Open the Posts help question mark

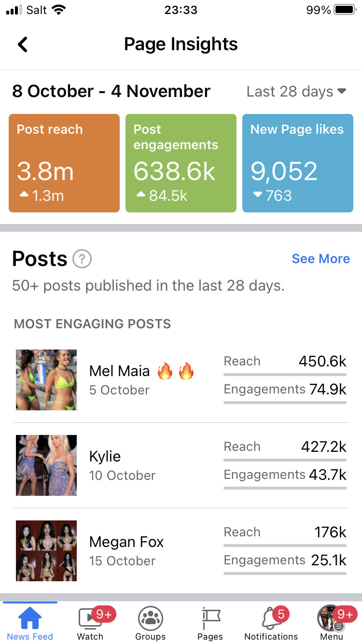[82, 259]
